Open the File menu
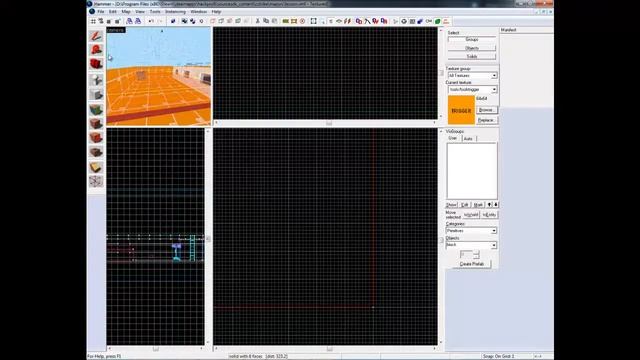The image size is (640, 360). pyautogui.click(x=101, y=12)
